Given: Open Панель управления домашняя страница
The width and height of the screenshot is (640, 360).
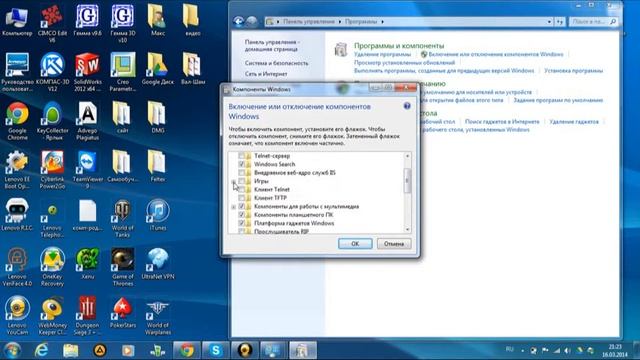Looking at the screenshot, I should click(272, 45).
